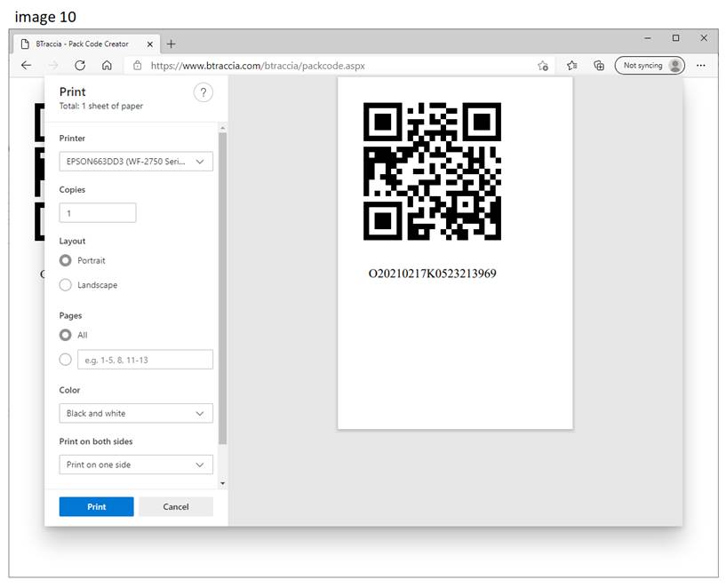This screenshot has width=726, height=588.
Task: Open the browser Settings and more menu
Action: (x=701, y=66)
